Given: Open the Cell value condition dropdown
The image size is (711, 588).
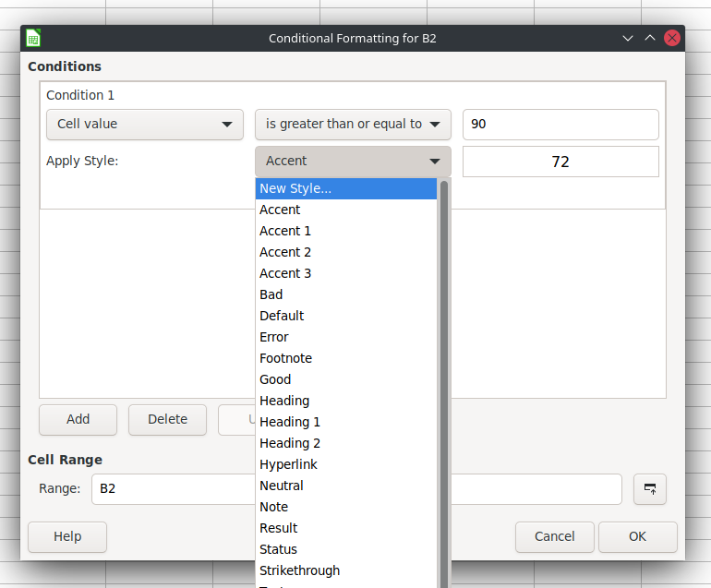Looking at the screenshot, I should 145,125.
